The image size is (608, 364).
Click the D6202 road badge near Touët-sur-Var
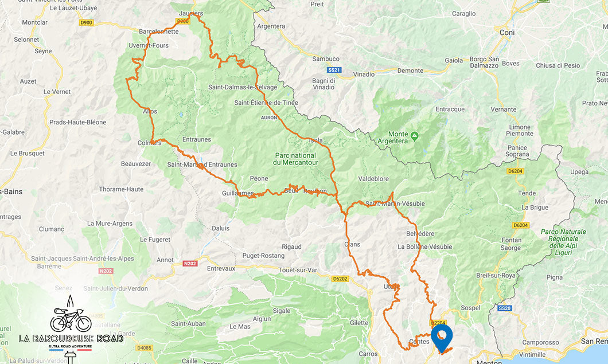(x=340, y=279)
